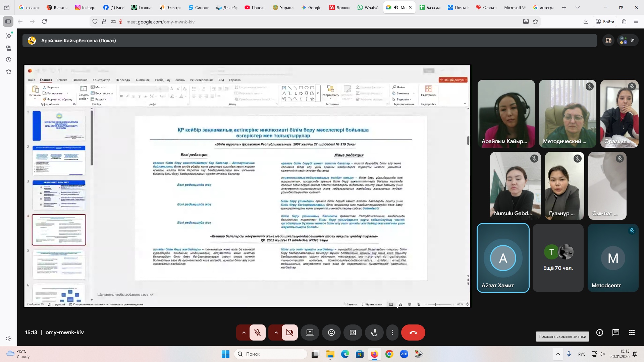Image resolution: width=644 pixels, height=362 pixels.
Task: Click the Ещё 70 чел. participants tile
Action: coord(558,258)
